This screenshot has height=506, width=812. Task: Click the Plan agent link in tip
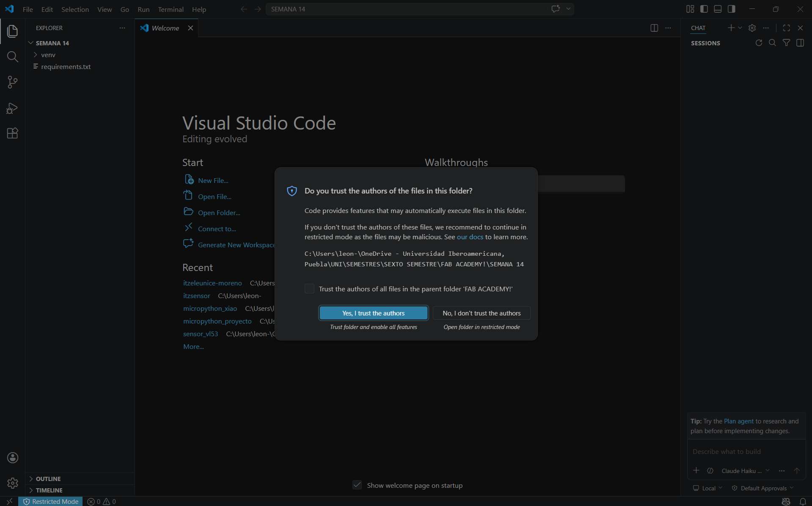tap(738, 421)
